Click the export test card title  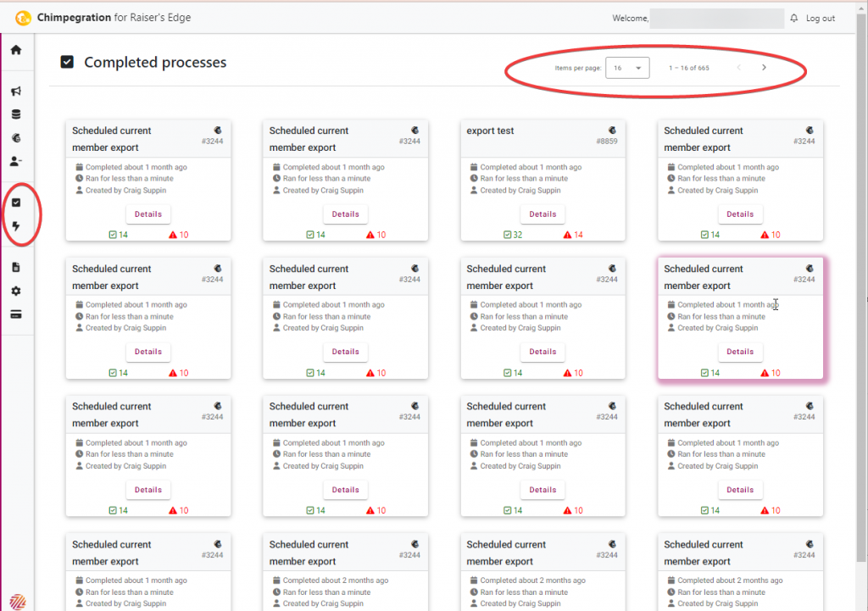click(490, 131)
